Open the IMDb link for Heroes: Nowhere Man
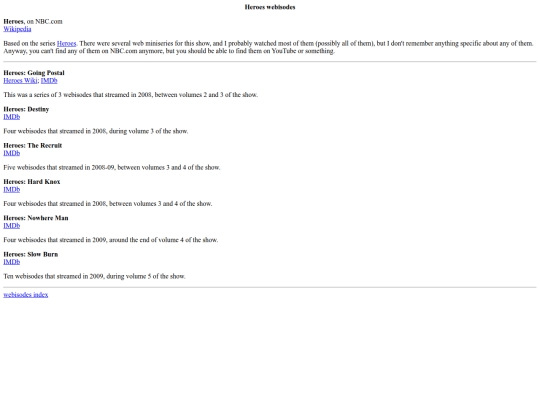The image size is (540, 405). click(x=12, y=226)
